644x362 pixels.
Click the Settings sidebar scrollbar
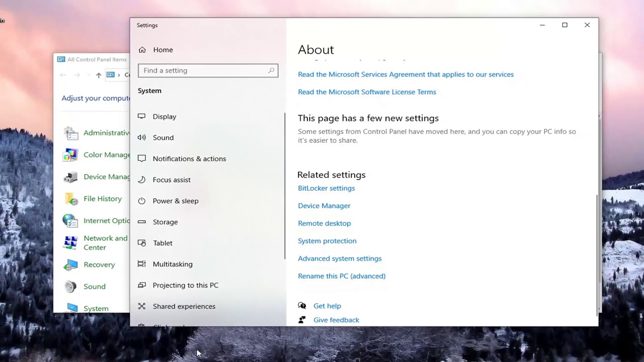[x=284, y=186]
